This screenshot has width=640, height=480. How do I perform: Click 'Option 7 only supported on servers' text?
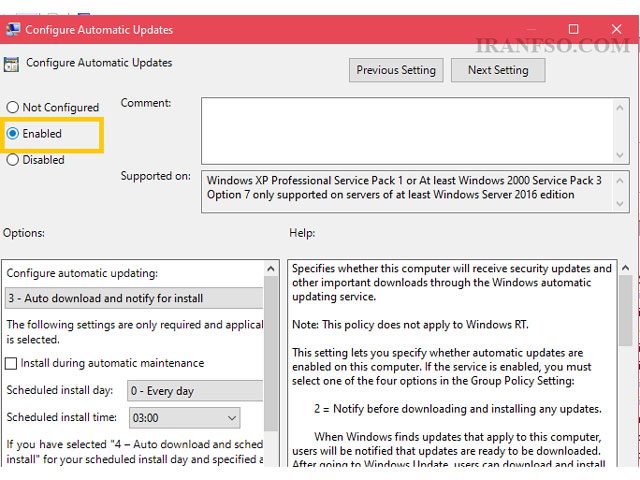tap(391, 195)
